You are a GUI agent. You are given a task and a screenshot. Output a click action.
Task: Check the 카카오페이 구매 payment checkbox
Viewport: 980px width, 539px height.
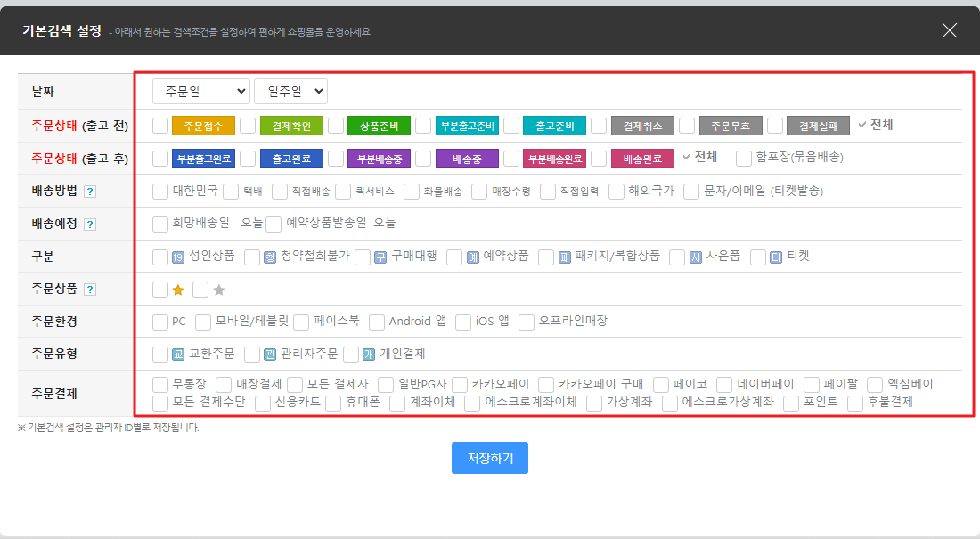[x=547, y=385]
